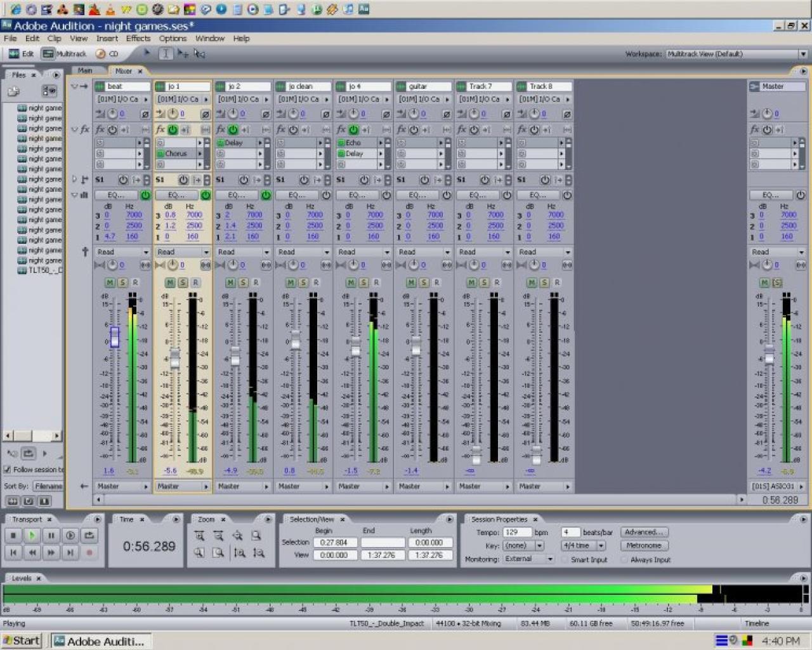Enable Follow session tempo checkbox
Screen dimensions: 812x650
[8, 470]
